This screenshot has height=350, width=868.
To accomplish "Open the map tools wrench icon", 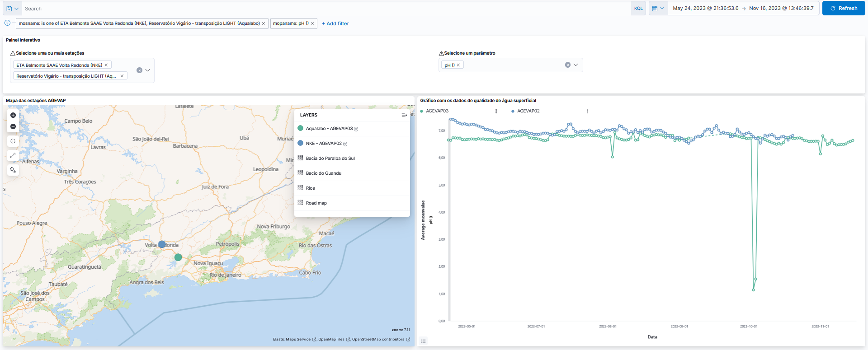I will 13,170.
